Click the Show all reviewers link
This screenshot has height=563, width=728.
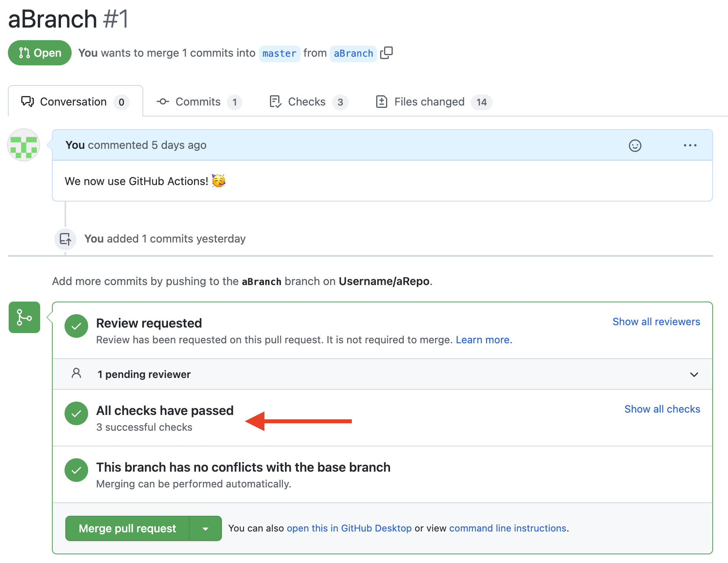656,322
